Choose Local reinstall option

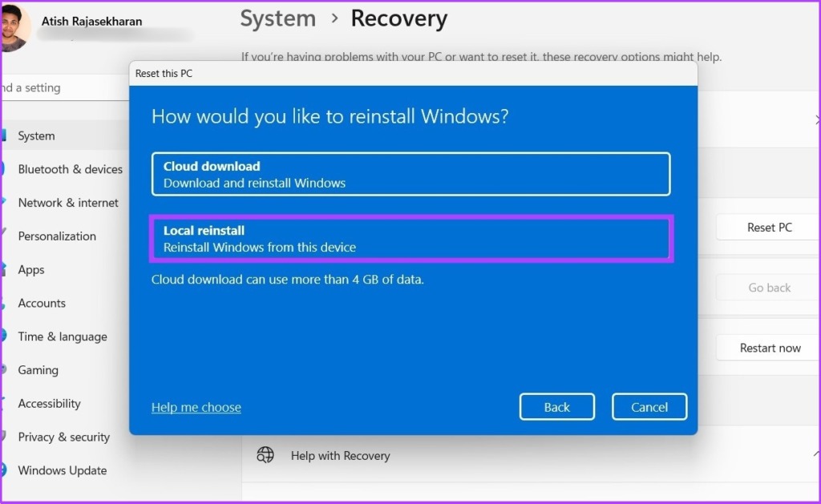coord(410,239)
